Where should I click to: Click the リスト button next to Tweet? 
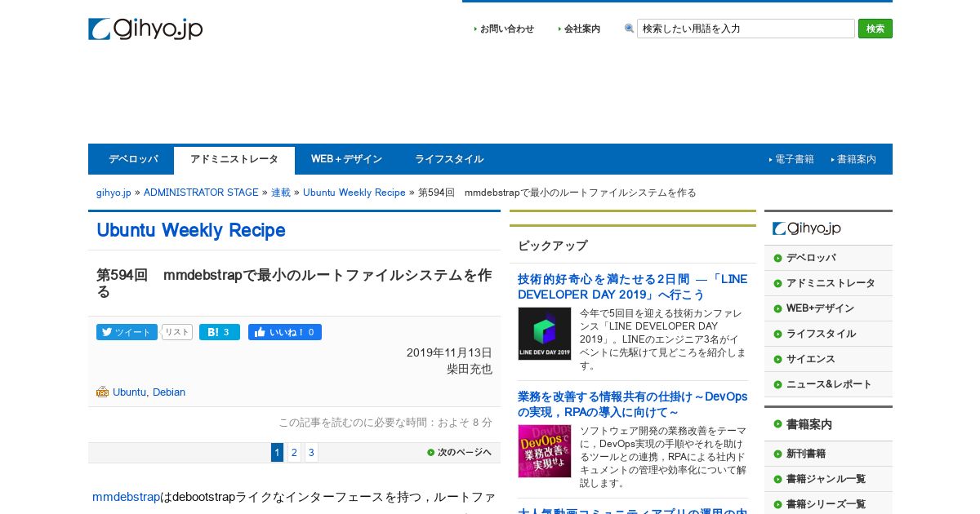[x=177, y=332]
